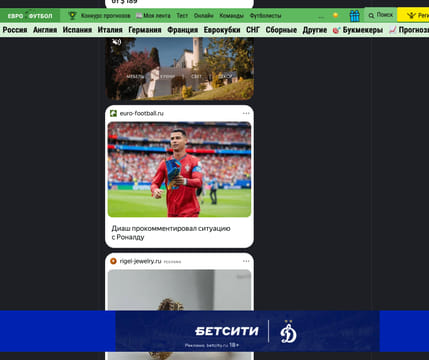Screen dimensions: 429x360
Task: Open the rigel-jewelry.ru card options menu
Action: [246, 261]
